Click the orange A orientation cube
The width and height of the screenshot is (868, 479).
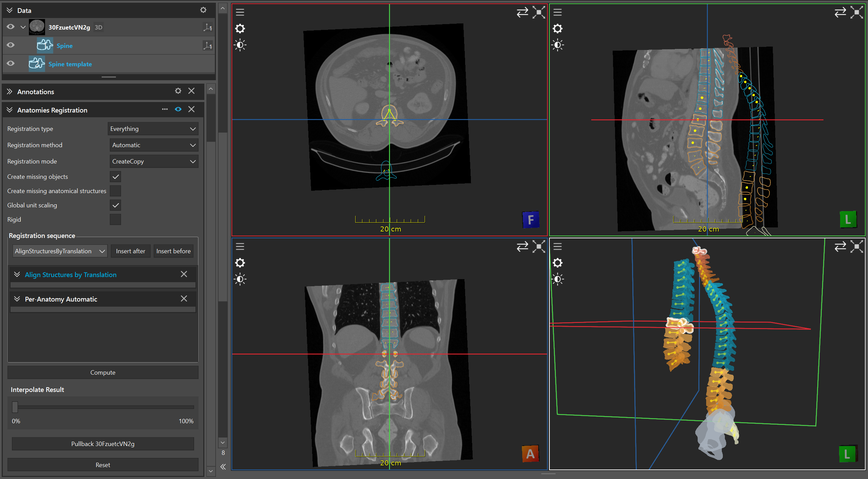(x=530, y=454)
